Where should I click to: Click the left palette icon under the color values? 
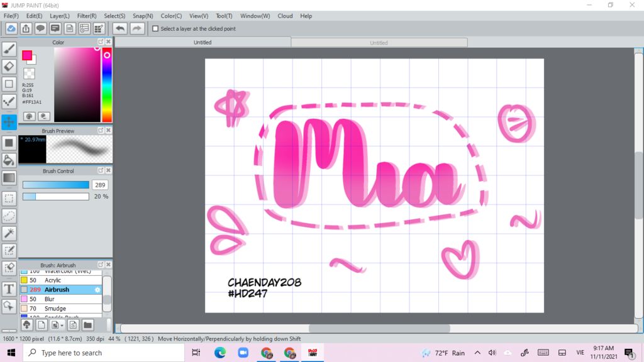click(29, 116)
